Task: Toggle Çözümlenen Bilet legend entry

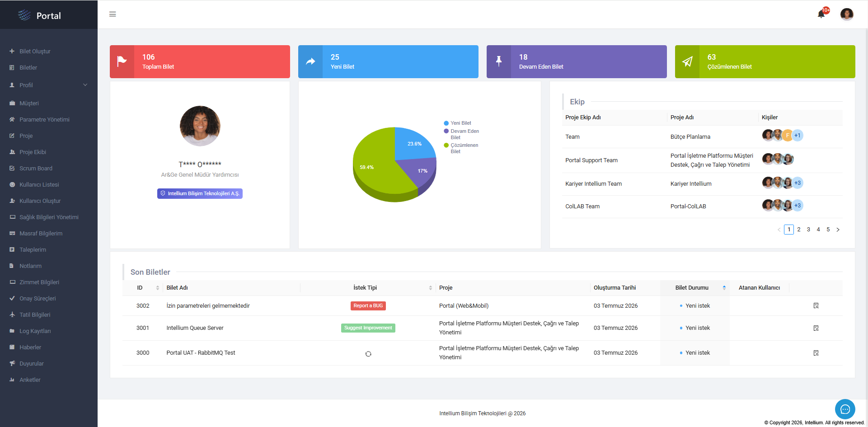Action: (461, 148)
